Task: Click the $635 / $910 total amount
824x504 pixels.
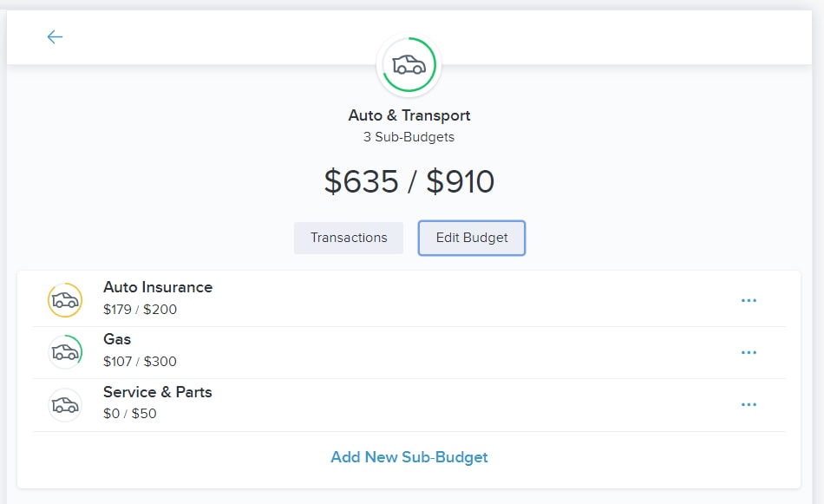Action: coord(409,182)
